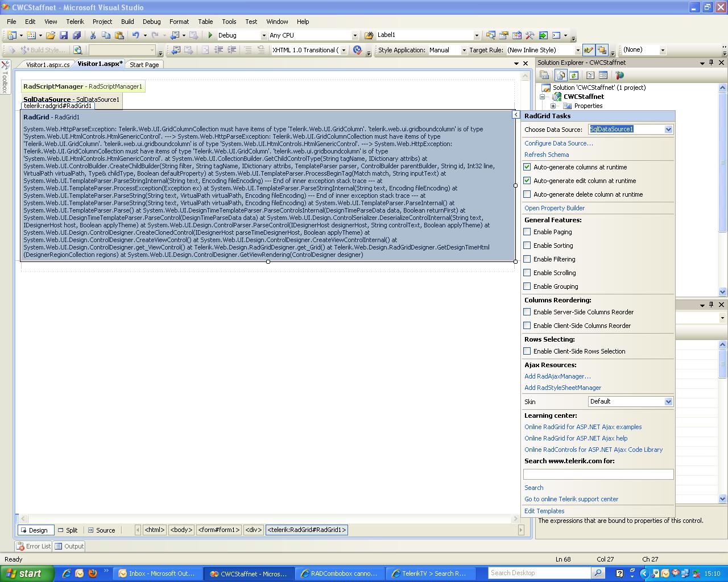
Task: Toggle Auto-generate columns at runtime checkbox
Action: click(x=527, y=167)
